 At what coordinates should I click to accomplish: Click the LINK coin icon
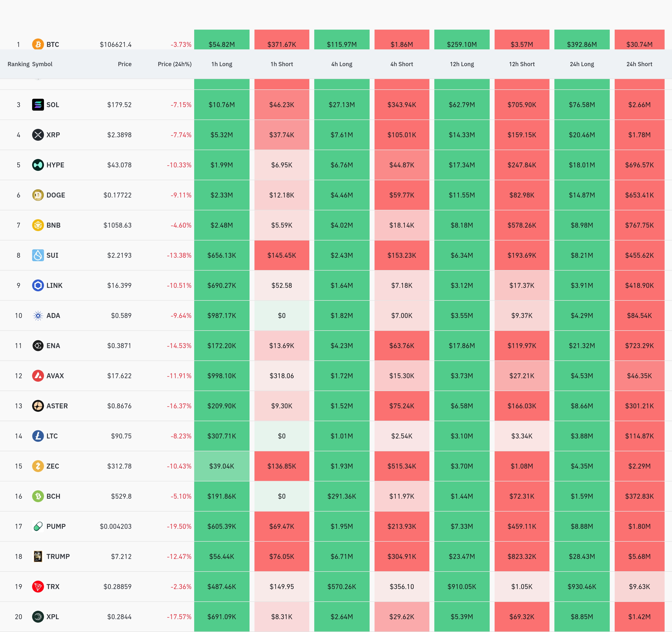[x=38, y=285]
